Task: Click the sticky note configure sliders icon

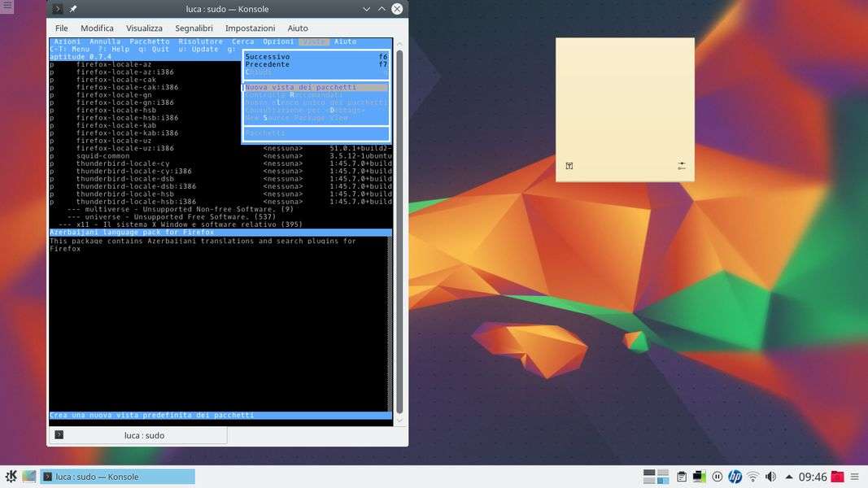Action: [x=681, y=166]
